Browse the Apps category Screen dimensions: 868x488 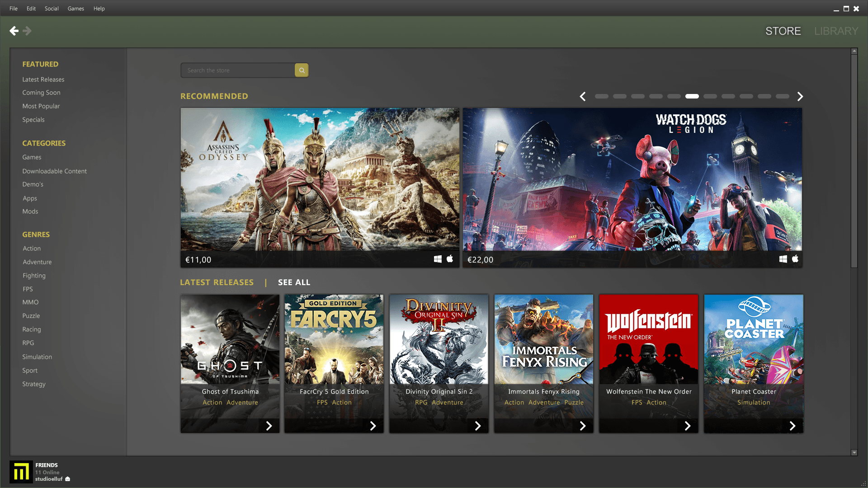(x=30, y=198)
